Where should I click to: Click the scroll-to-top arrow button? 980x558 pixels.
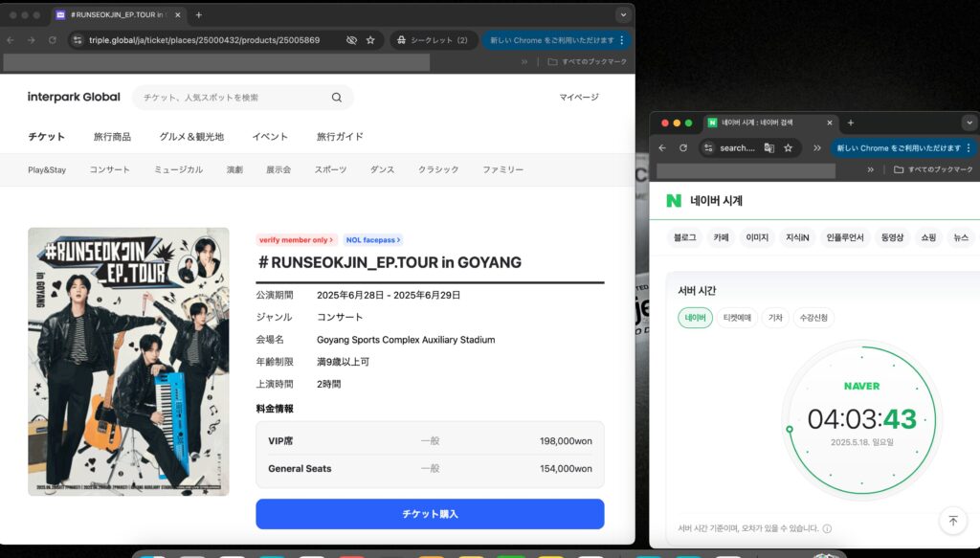tap(953, 521)
